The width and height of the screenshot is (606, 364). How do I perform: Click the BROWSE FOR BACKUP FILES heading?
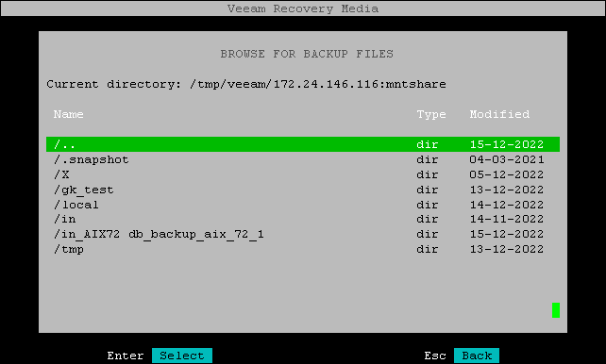tap(307, 54)
